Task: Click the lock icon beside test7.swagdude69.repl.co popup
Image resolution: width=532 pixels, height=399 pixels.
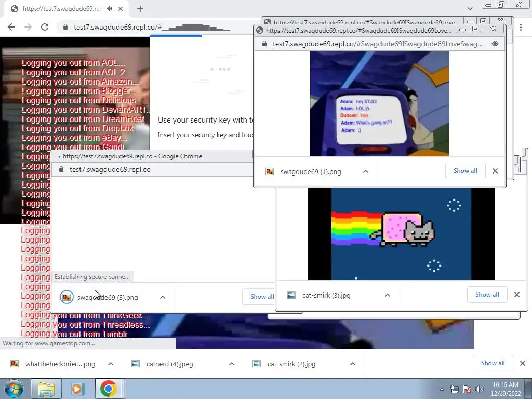Action: pos(61,169)
